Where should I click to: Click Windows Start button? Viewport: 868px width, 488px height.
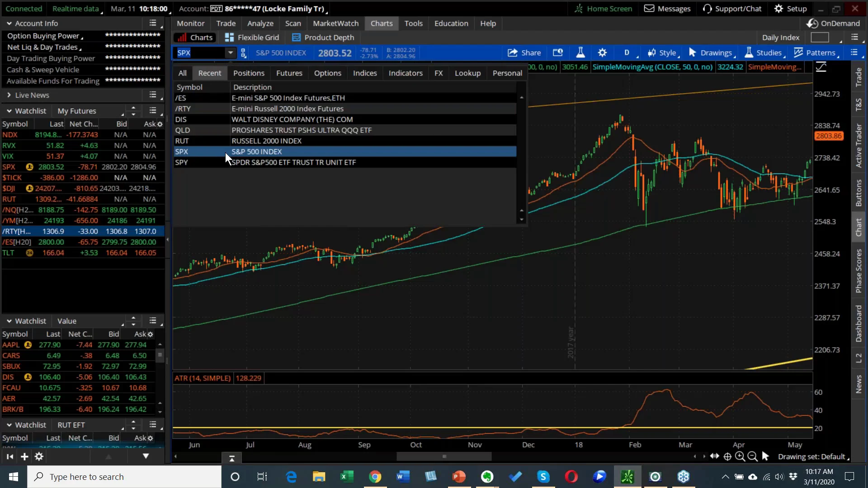(x=14, y=477)
